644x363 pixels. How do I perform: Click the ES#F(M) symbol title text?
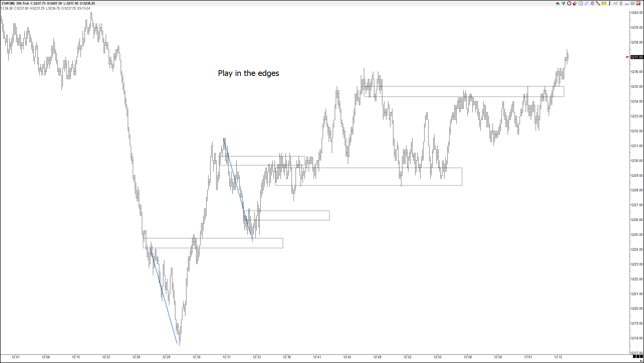click(x=8, y=3)
